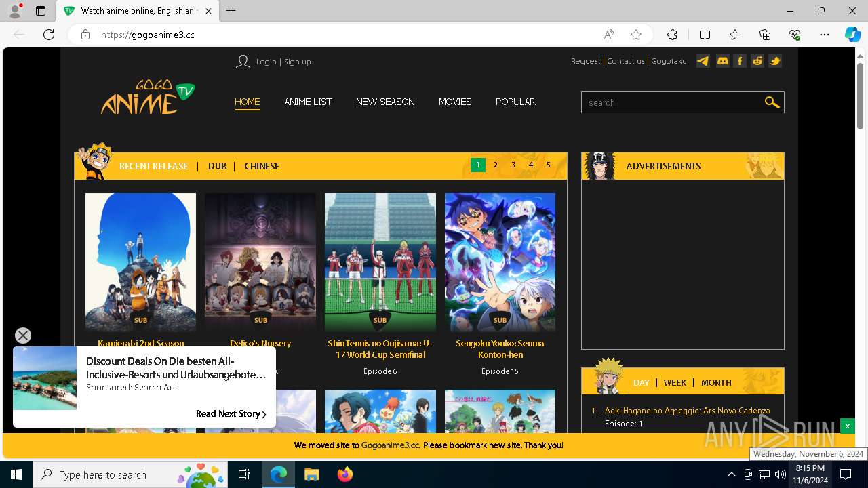Open the Contact us link

tap(626, 61)
